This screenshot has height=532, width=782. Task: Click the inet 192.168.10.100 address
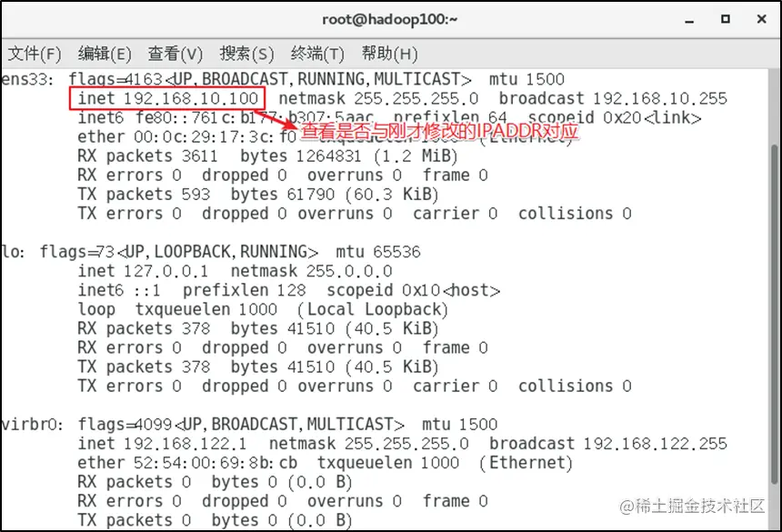click(x=167, y=98)
